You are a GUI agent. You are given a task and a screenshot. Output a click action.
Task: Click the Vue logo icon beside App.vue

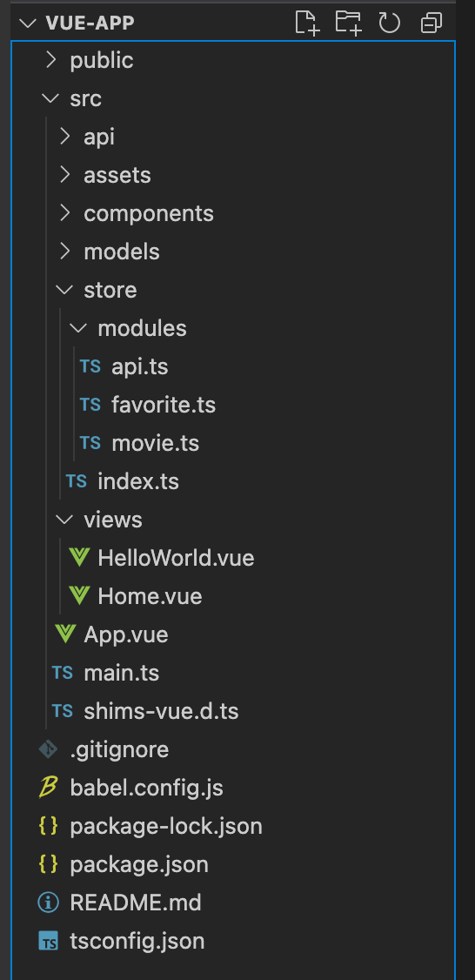coord(65,634)
